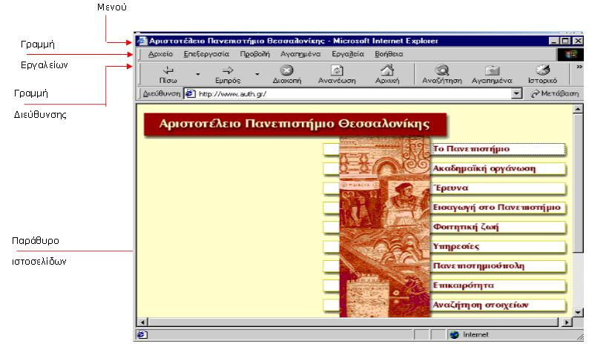Viewport: 612px width, 364px height.
Task: Open the Εμπρός history dropdown arrow
Action: (257, 74)
